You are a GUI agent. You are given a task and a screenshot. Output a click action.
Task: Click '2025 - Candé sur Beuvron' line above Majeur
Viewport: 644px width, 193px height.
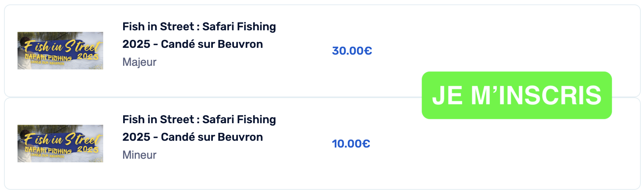coord(192,44)
